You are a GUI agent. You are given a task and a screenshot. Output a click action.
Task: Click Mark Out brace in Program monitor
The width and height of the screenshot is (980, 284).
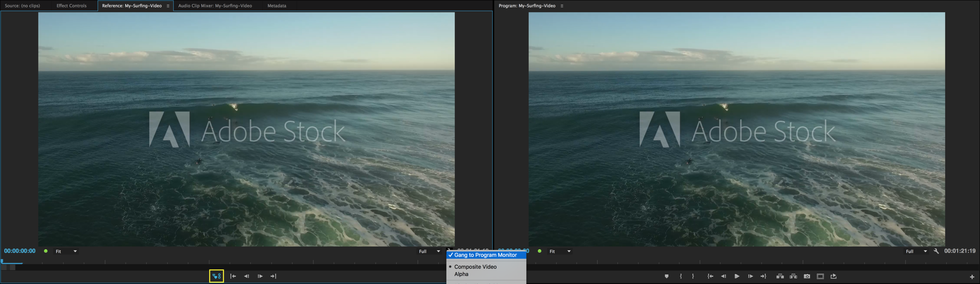click(x=693, y=276)
